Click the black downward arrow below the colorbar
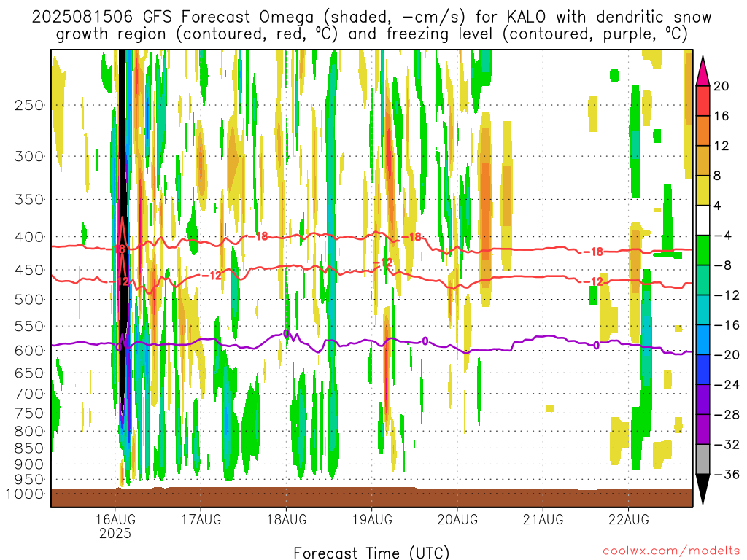This screenshot has width=747, height=560. click(703, 489)
